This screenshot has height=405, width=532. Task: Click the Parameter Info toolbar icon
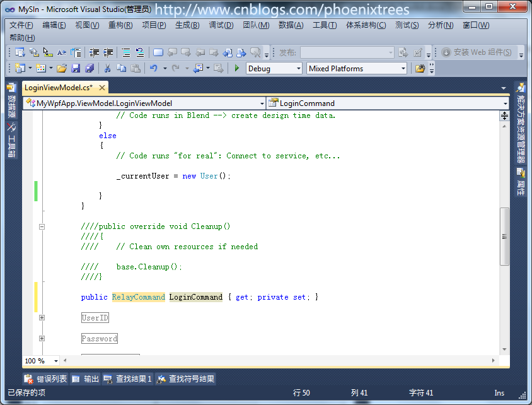pos(34,52)
